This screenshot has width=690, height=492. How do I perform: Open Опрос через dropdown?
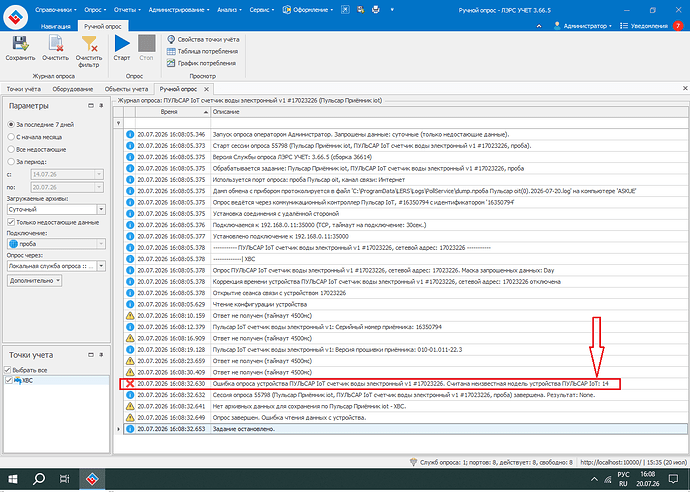coord(101,266)
